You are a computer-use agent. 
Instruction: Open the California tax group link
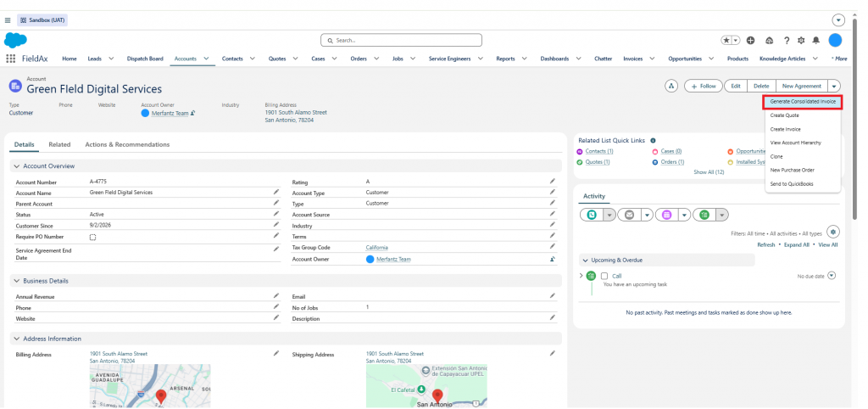click(376, 247)
